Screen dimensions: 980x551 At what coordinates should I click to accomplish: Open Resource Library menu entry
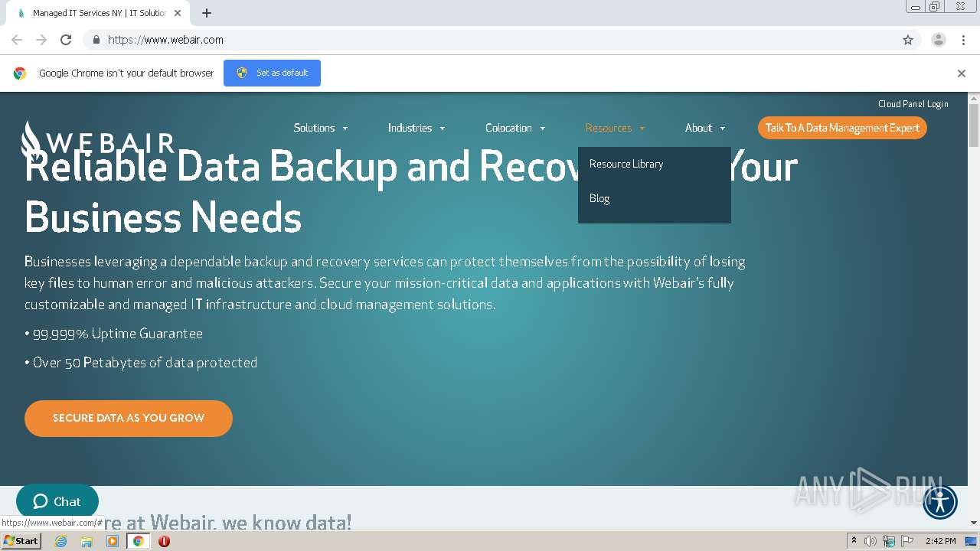tap(626, 164)
